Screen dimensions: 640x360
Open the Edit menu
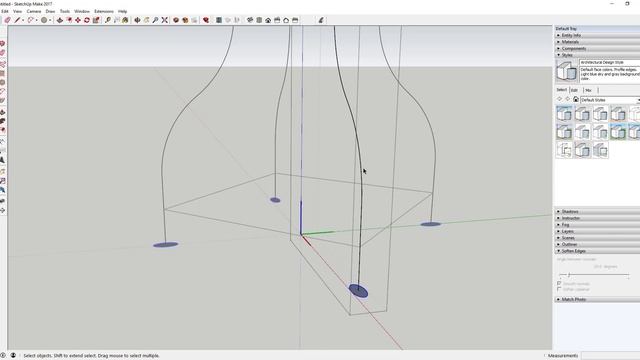[x=4, y=11]
